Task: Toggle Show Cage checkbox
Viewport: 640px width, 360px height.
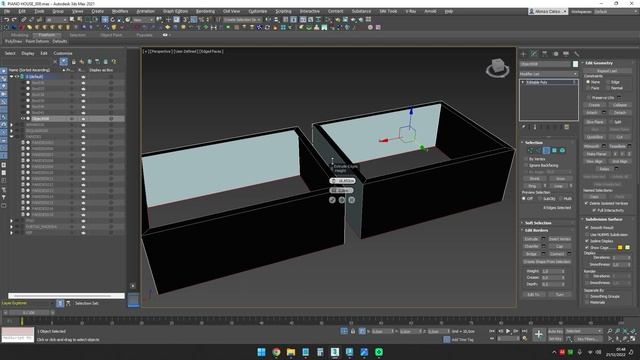Action: pyautogui.click(x=587, y=247)
